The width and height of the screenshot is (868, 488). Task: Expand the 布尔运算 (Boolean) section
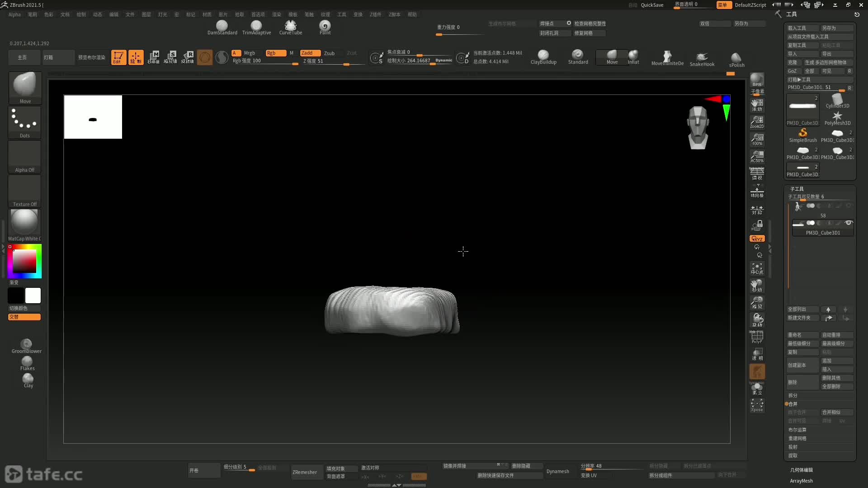pyautogui.click(x=797, y=430)
